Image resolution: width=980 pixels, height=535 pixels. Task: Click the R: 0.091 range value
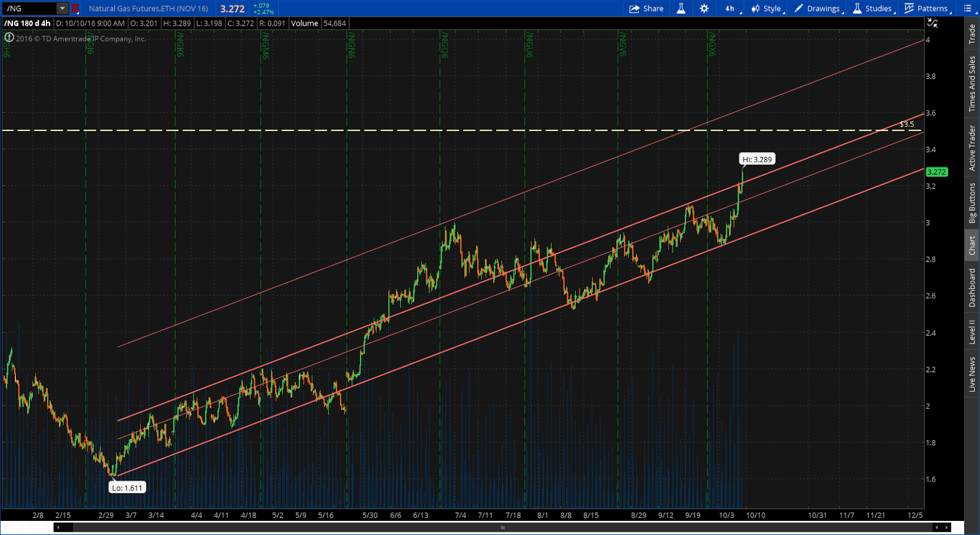(272, 23)
